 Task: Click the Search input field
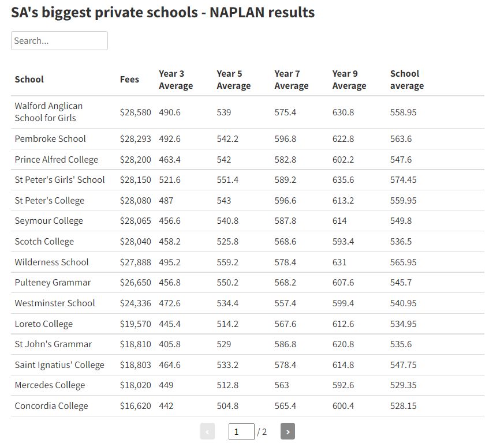point(59,41)
